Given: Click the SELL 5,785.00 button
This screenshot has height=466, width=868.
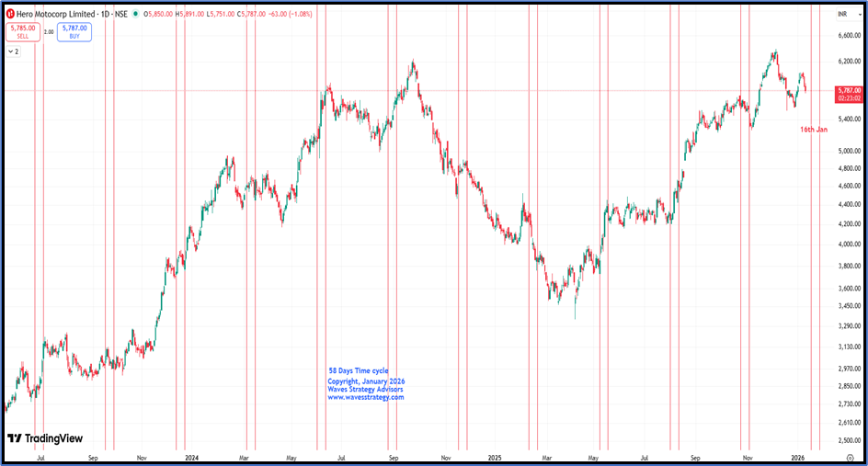Looking at the screenshot, I should 23,31.
